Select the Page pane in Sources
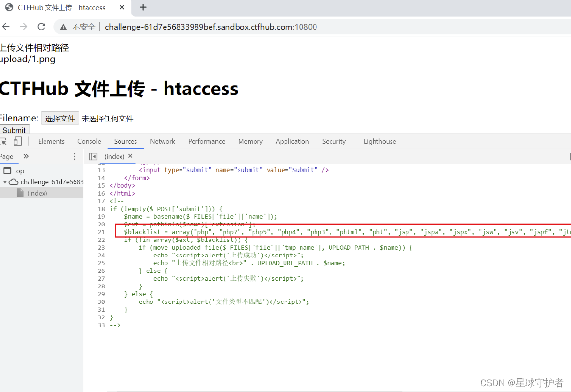 (x=7, y=156)
